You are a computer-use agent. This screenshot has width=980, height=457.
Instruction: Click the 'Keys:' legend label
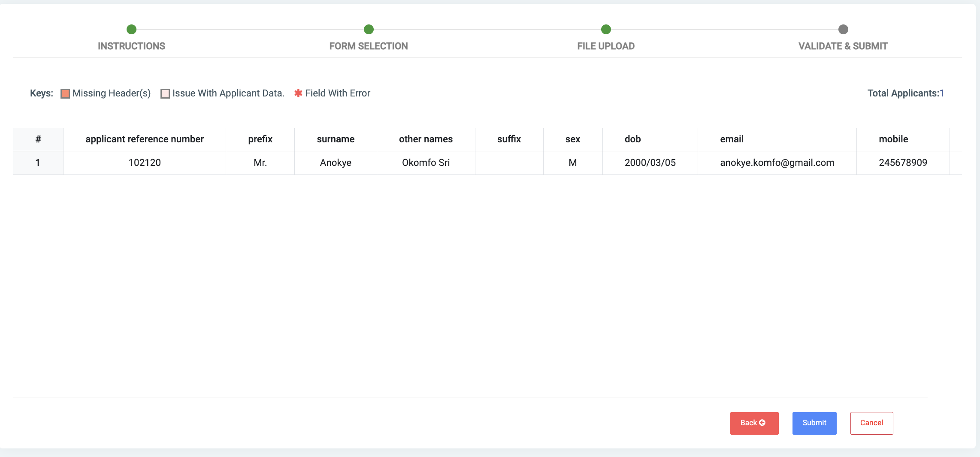(x=42, y=93)
